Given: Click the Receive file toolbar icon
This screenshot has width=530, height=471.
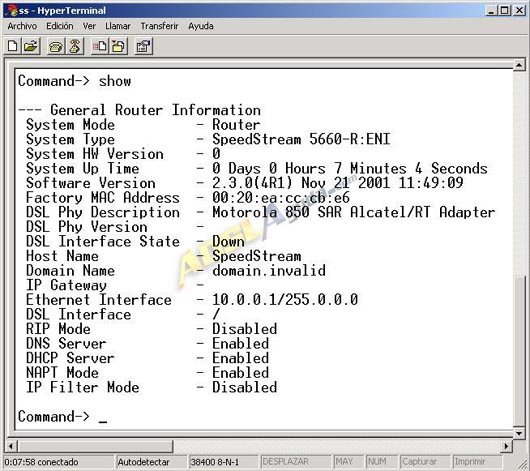Looking at the screenshot, I should pos(118,46).
